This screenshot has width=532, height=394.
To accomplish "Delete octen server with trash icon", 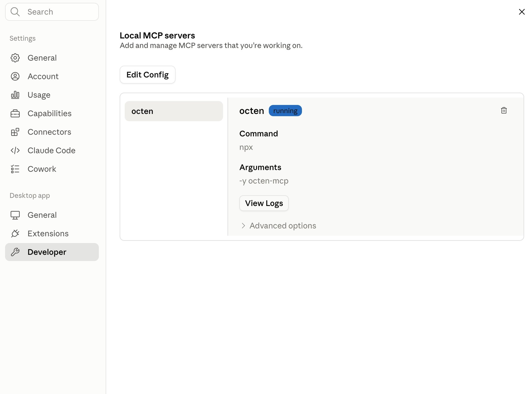I will point(504,111).
